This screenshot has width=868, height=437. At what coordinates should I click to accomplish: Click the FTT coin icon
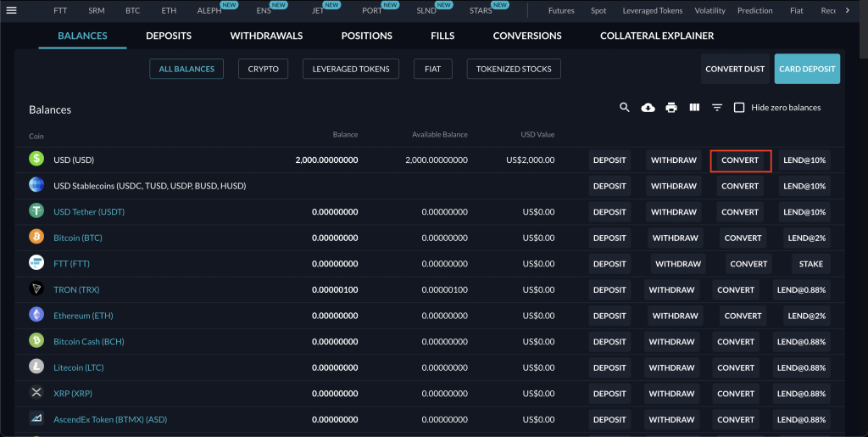pos(36,262)
